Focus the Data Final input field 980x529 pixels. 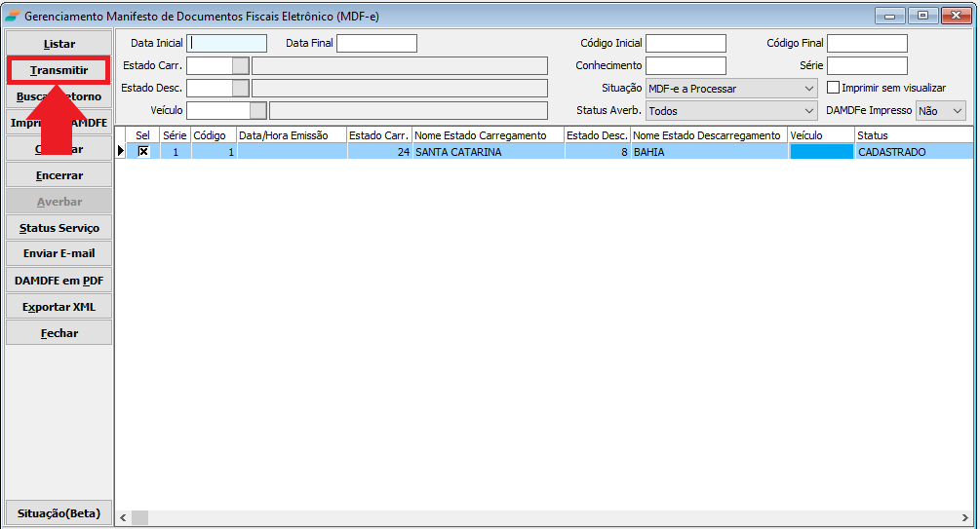point(376,43)
